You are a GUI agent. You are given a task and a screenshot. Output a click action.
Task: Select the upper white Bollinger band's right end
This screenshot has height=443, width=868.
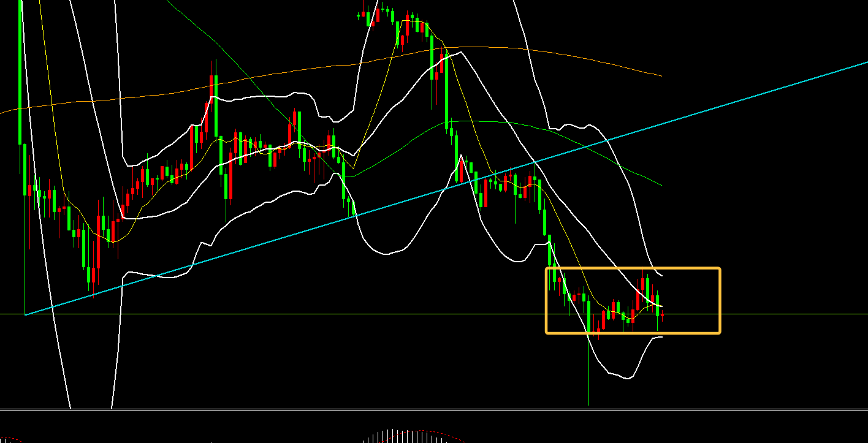[661, 275]
